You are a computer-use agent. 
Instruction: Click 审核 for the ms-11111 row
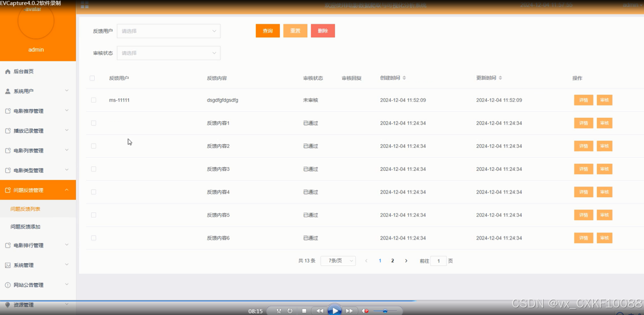coord(605,100)
